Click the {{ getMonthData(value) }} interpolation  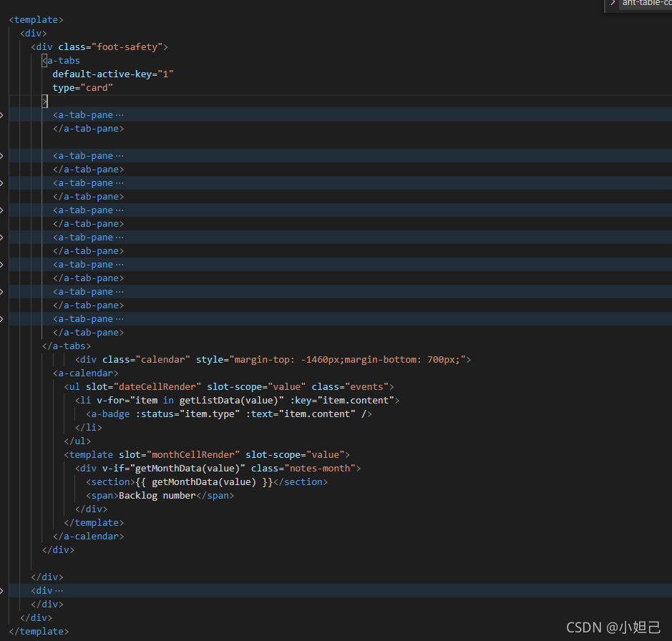click(x=204, y=481)
